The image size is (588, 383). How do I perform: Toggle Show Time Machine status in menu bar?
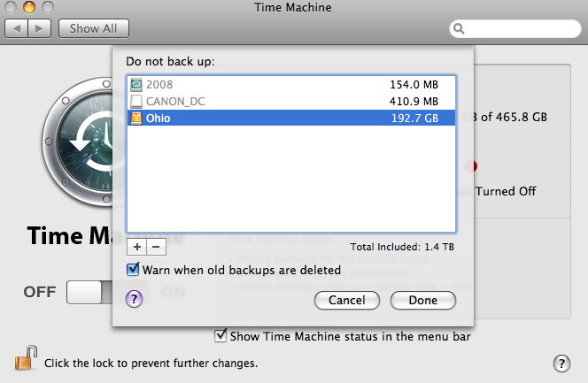pos(220,336)
